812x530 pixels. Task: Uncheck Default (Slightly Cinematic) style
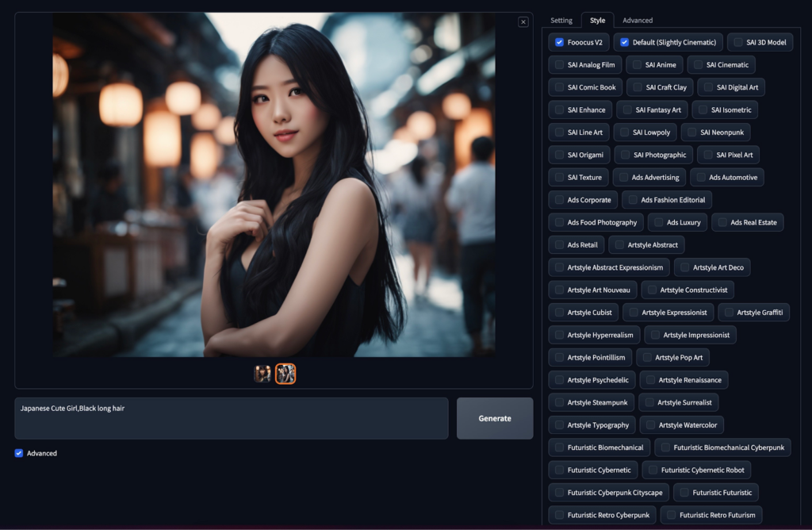coord(625,42)
